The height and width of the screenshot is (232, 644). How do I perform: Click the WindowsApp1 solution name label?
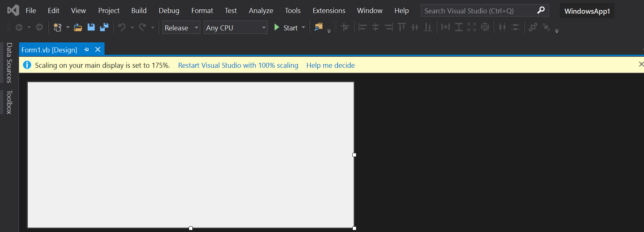[x=587, y=11]
